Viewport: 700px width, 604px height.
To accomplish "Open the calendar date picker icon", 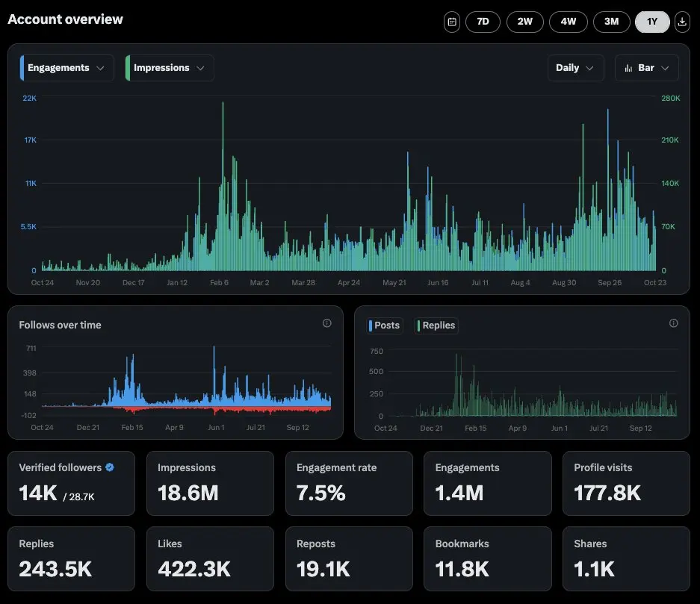I will point(452,22).
